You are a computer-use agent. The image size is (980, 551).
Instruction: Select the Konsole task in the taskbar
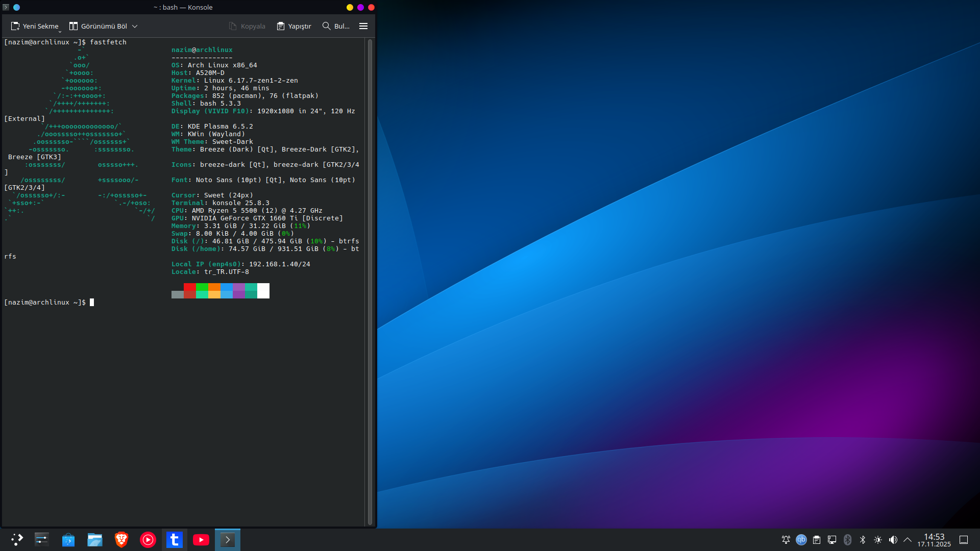point(228,540)
